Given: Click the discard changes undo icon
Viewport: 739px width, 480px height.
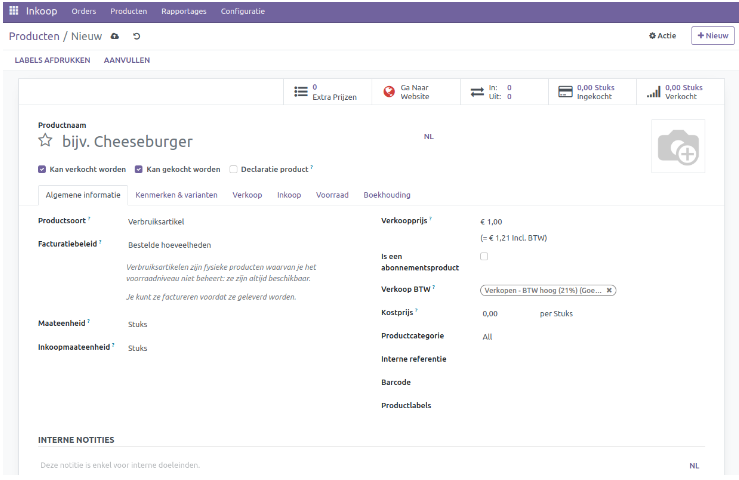Looking at the screenshot, I should click(135, 36).
